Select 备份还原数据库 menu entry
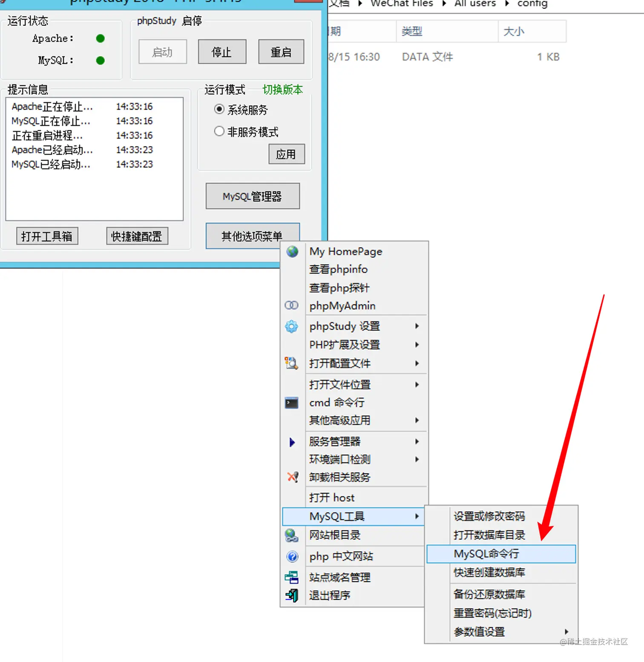 click(489, 594)
